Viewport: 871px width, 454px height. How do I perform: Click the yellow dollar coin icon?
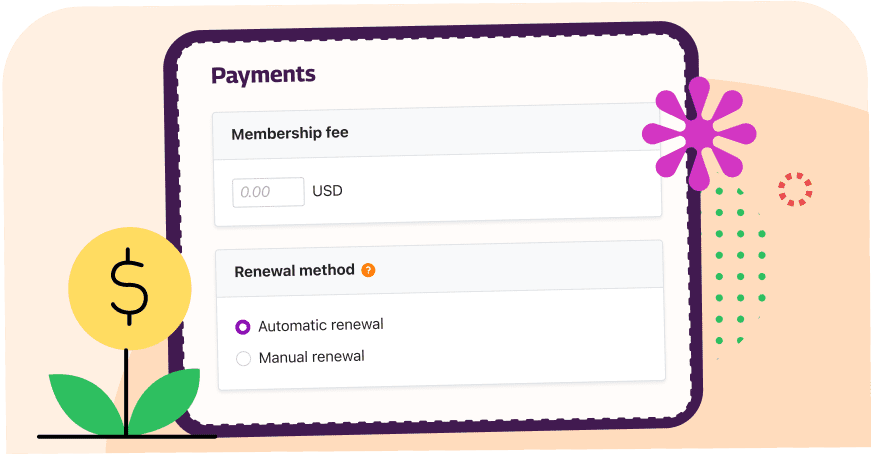pos(129,288)
